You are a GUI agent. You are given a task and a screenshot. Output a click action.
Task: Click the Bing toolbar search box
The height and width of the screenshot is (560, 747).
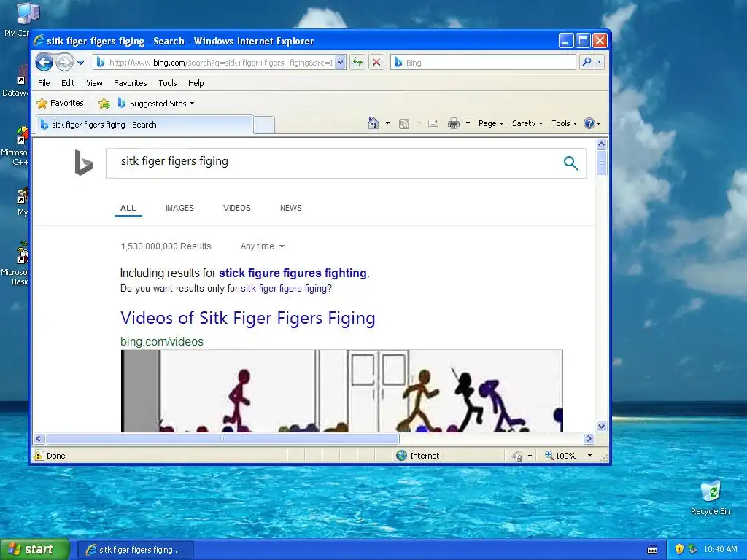[x=484, y=63]
